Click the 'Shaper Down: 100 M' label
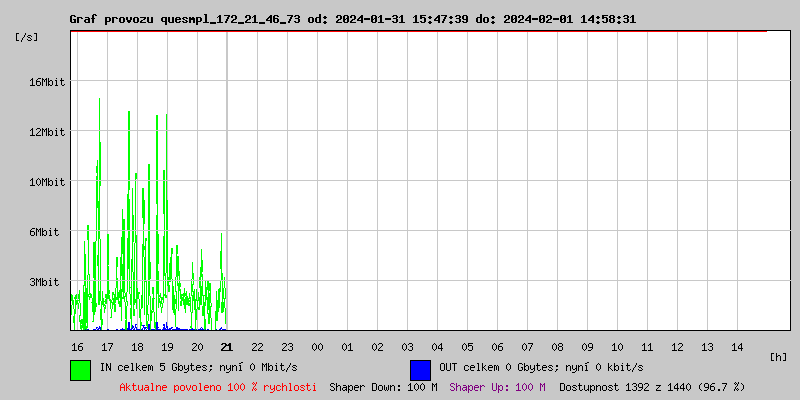This screenshot has height=400, width=800. [x=383, y=387]
